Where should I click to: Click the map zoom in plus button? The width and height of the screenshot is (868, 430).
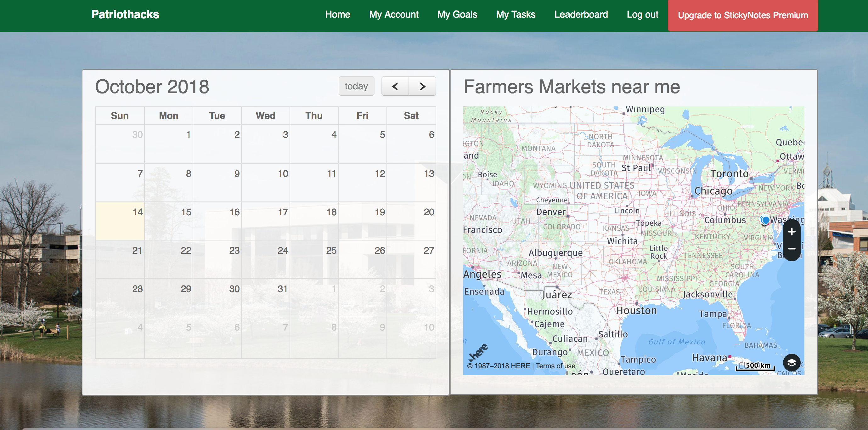point(792,232)
